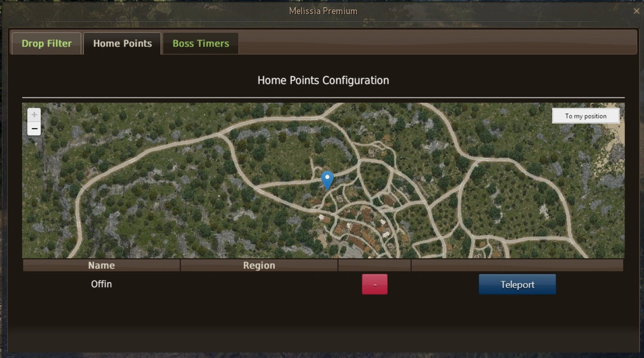Viewport: 644px width, 358px height.
Task: Click the blank column header beside Region
Action: click(375, 265)
